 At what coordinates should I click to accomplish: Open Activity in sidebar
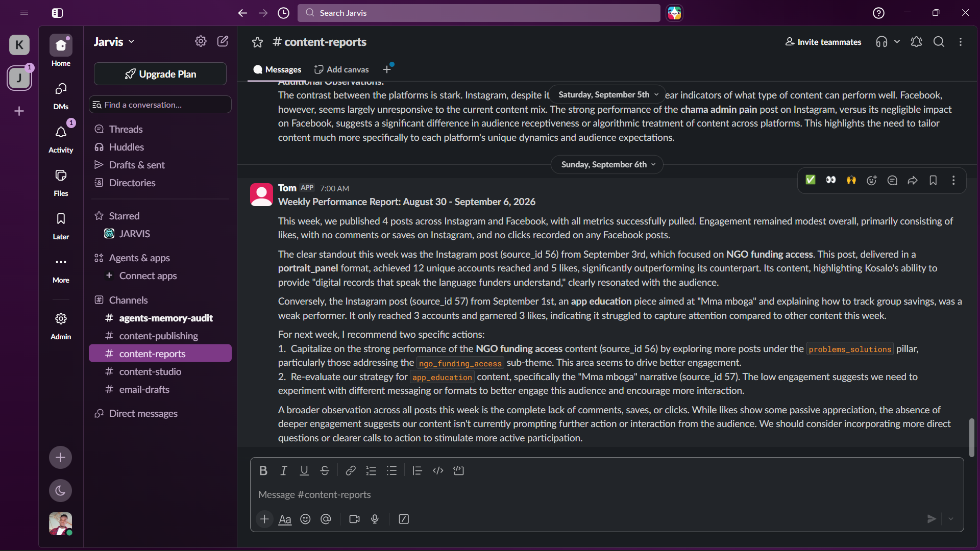[x=61, y=139]
